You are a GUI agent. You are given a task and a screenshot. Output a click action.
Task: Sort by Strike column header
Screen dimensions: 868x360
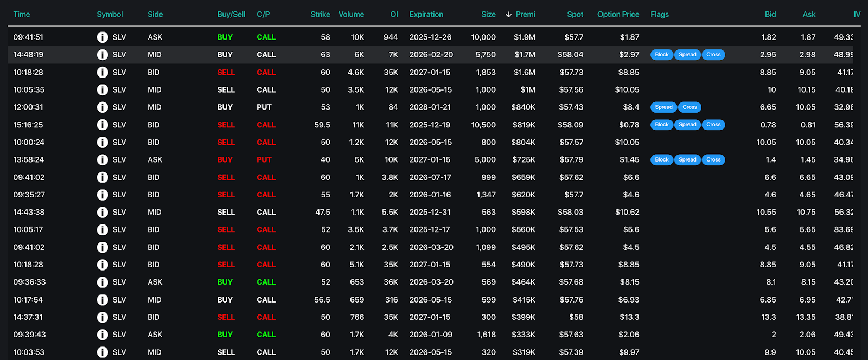pos(320,15)
